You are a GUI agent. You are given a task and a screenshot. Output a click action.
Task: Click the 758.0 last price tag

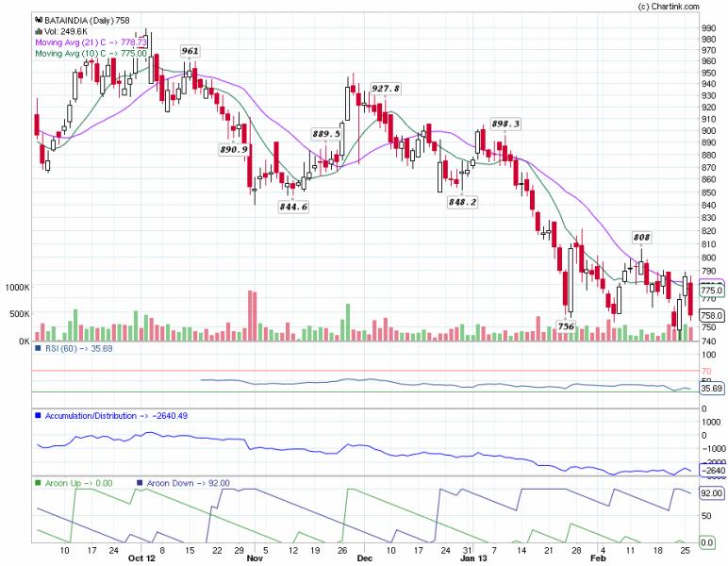click(712, 315)
